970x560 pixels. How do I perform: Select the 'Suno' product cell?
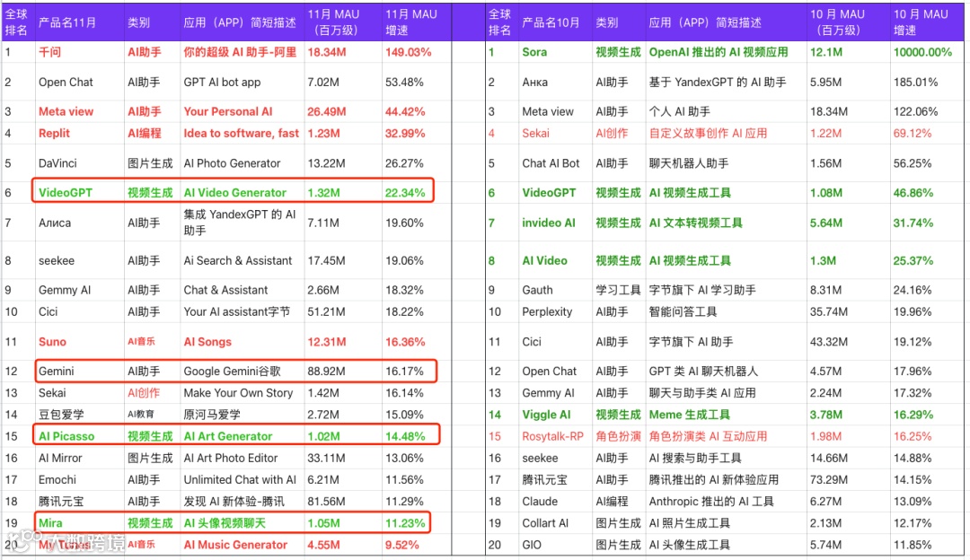pyautogui.click(x=52, y=342)
